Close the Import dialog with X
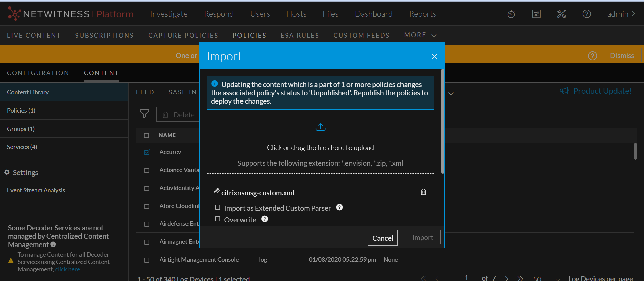The image size is (644, 281). [434, 56]
